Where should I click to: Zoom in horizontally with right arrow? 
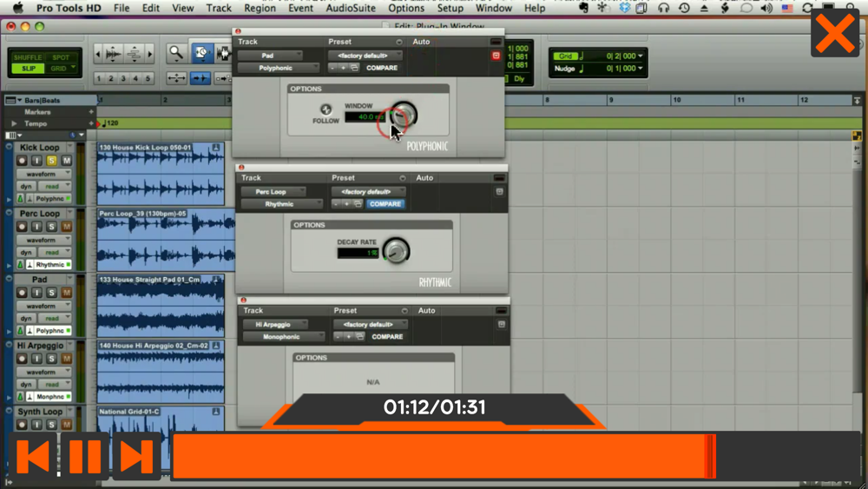(149, 54)
